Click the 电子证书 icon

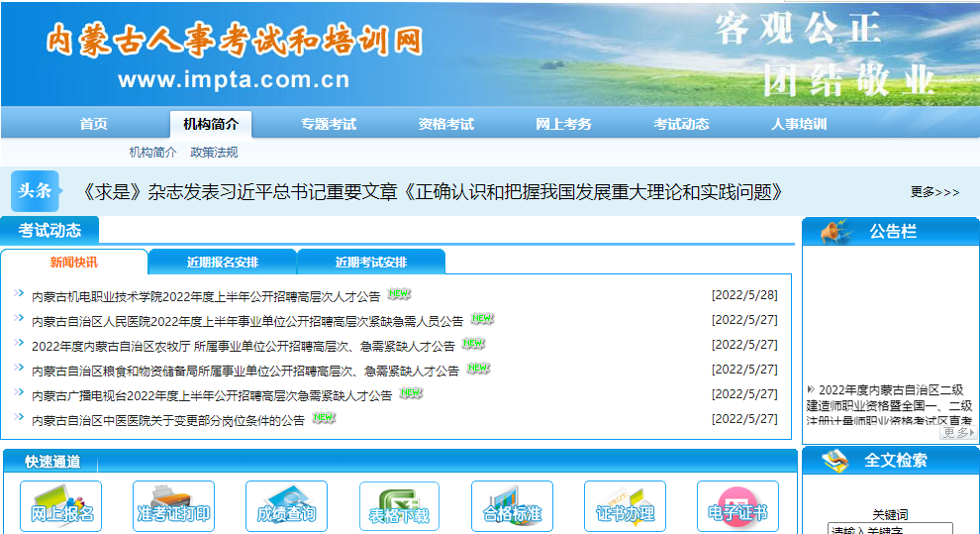coord(737,506)
